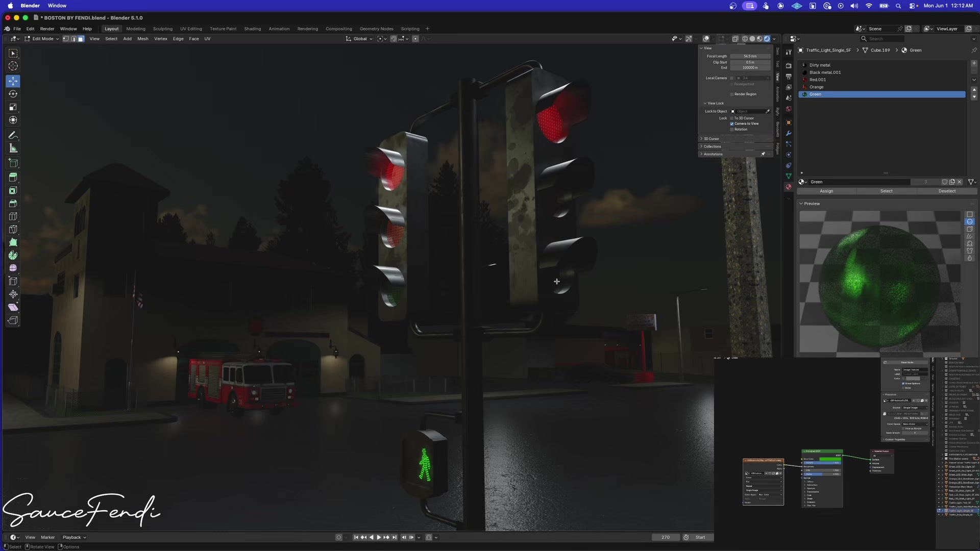Viewport: 980px width, 551px height.
Task: Enable the Render Region checkbox
Action: coord(732,94)
